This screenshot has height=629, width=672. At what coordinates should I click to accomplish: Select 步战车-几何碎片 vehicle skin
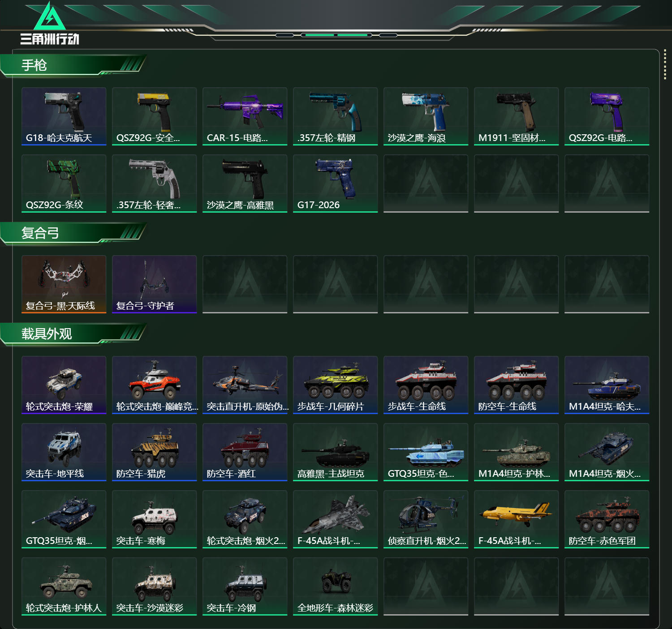point(336,385)
